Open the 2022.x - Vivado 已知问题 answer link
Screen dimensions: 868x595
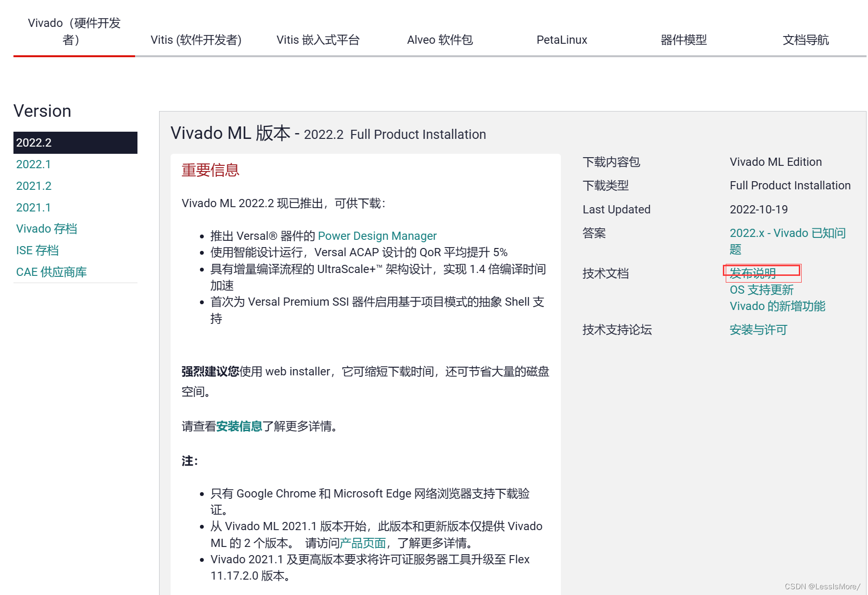point(788,241)
